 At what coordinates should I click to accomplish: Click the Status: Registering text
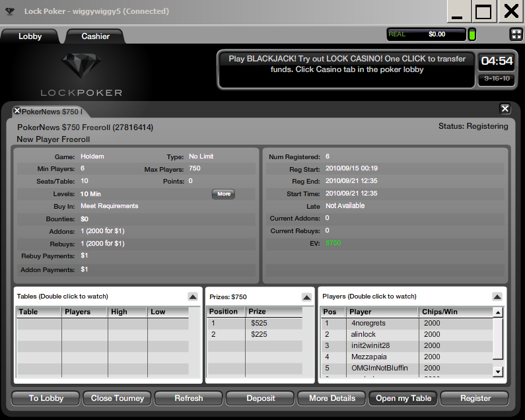click(x=473, y=126)
